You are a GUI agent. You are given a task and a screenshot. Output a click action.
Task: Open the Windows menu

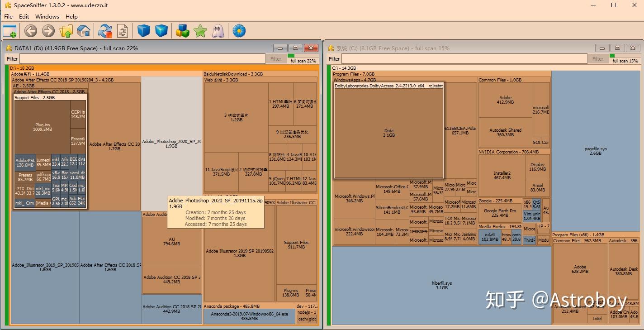pos(47,16)
